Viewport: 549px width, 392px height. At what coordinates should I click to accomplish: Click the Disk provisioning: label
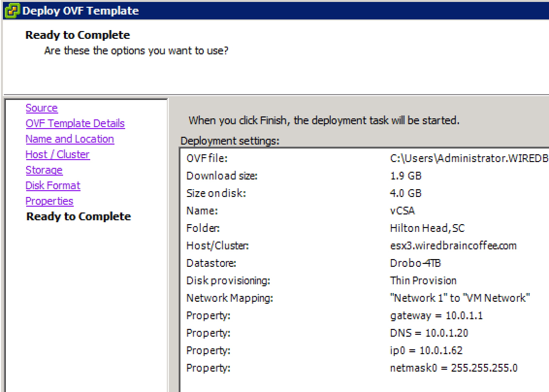(x=228, y=280)
